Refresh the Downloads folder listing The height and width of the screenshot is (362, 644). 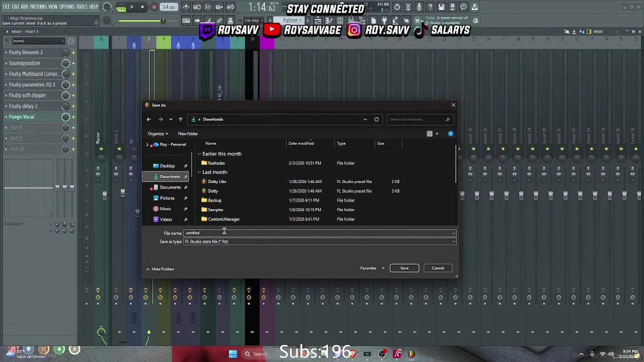pyautogui.click(x=376, y=119)
